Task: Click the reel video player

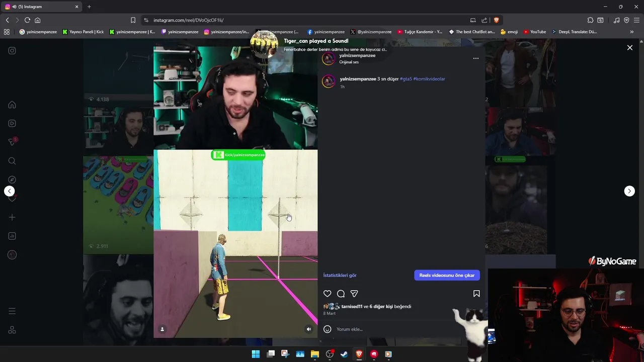Action: (235, 191)
